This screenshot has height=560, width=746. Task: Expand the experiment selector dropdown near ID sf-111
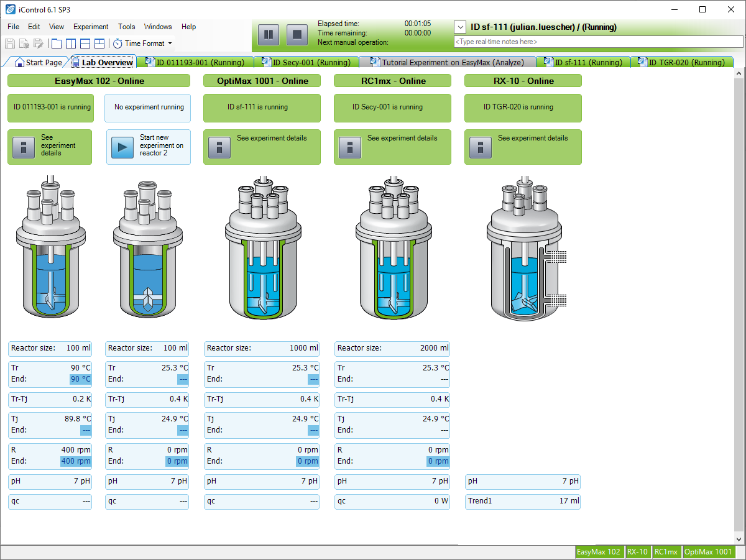(460, 27)
